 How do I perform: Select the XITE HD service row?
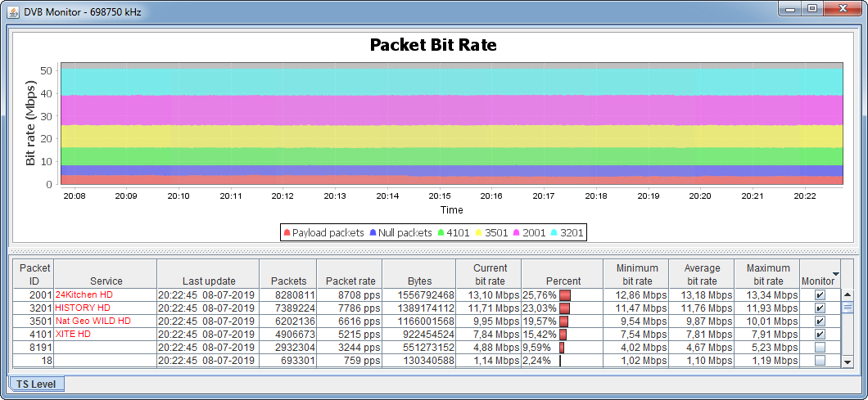click(x=73, y=335)
